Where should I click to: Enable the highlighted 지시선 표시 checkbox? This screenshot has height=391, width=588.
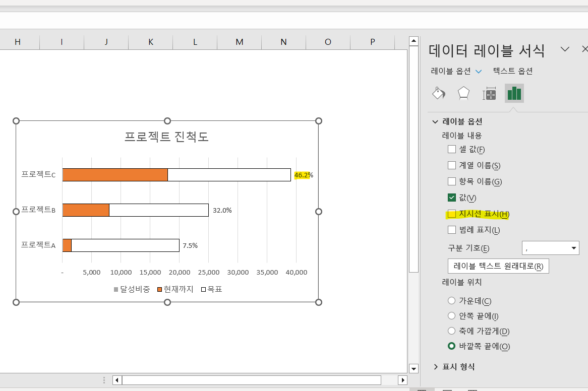pyautogui.click(x=451, y=214)
